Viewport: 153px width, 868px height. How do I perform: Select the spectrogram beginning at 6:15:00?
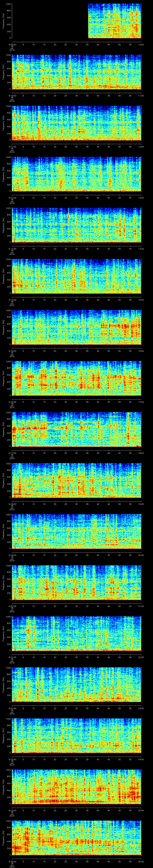[77, 327]
